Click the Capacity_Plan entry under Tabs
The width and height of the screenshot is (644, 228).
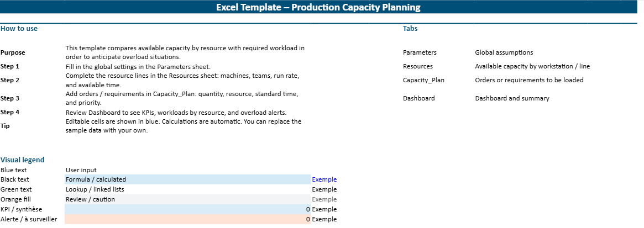click(x=423, y=80)
